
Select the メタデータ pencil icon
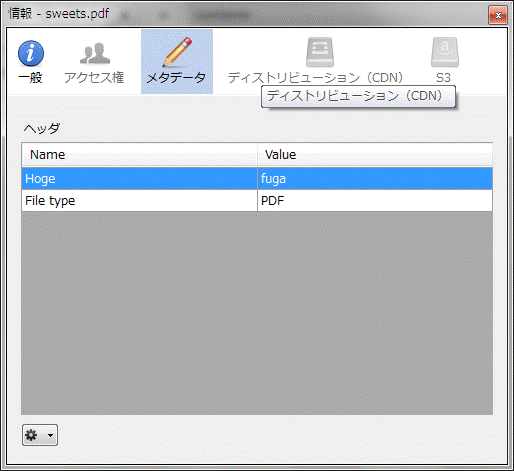(177, 52)
